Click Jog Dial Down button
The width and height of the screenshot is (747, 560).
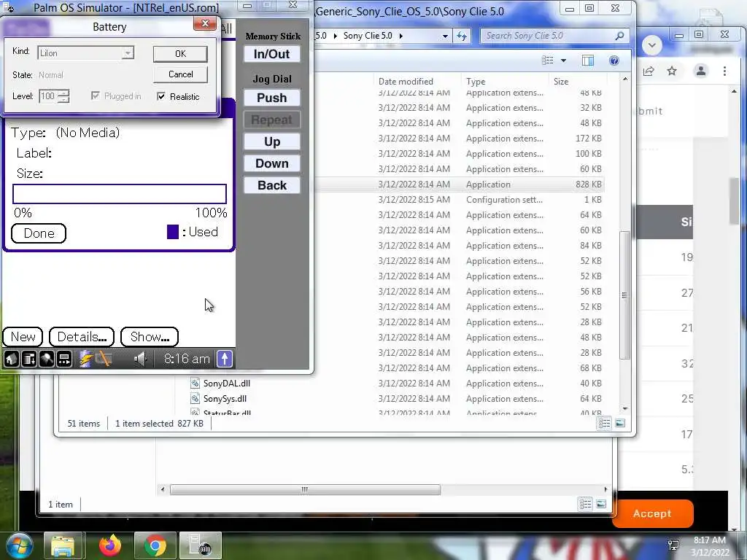pyautogui.click(x=271, y=163)
